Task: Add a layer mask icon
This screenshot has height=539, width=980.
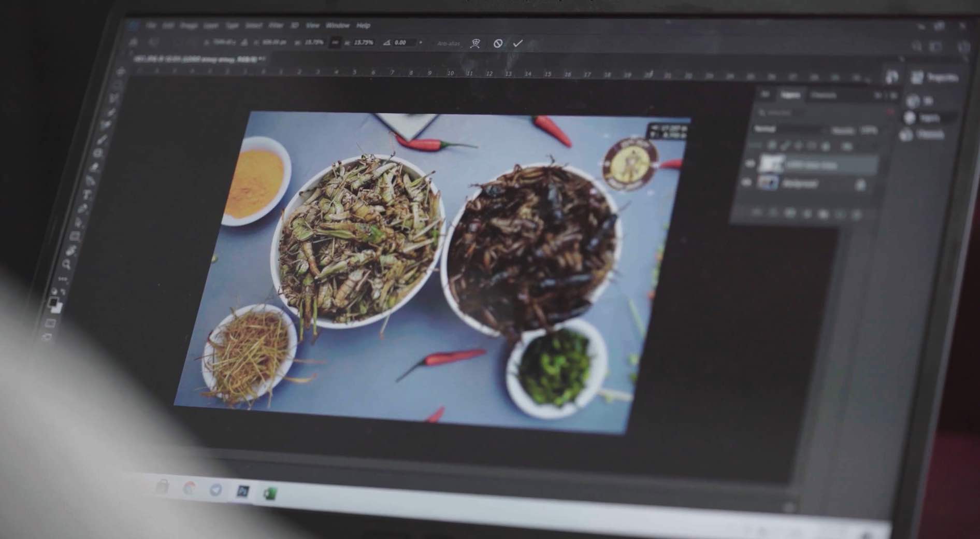Action: coord(789,213)
